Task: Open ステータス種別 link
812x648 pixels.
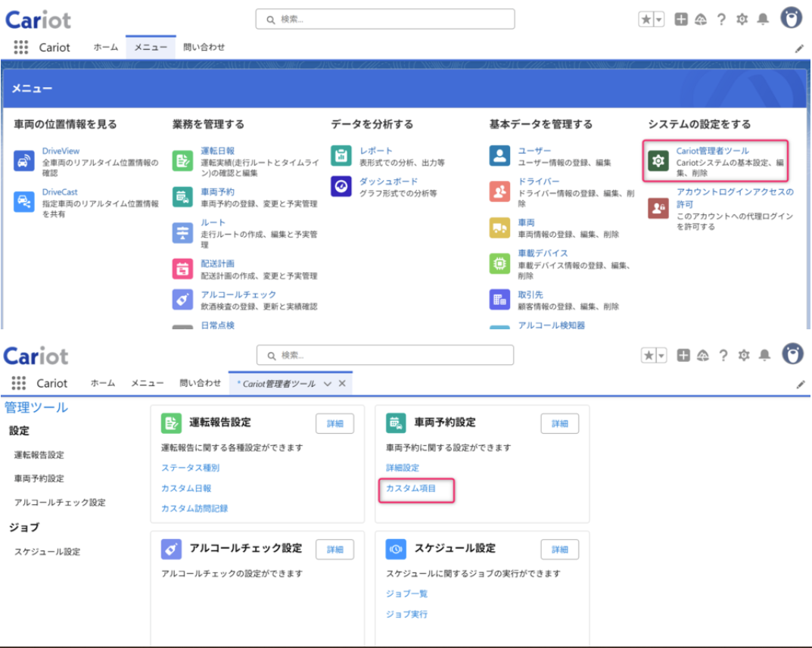Action: (x=190, y=468)
